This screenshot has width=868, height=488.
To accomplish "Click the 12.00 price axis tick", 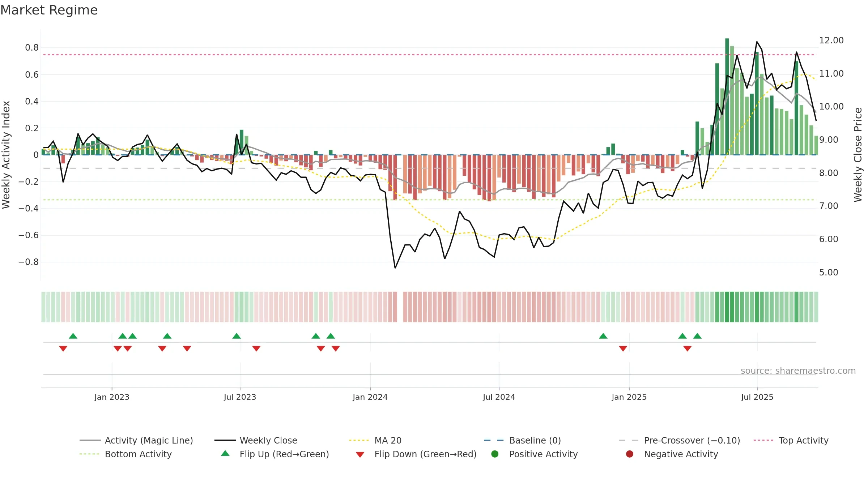I will coord(831,40).
